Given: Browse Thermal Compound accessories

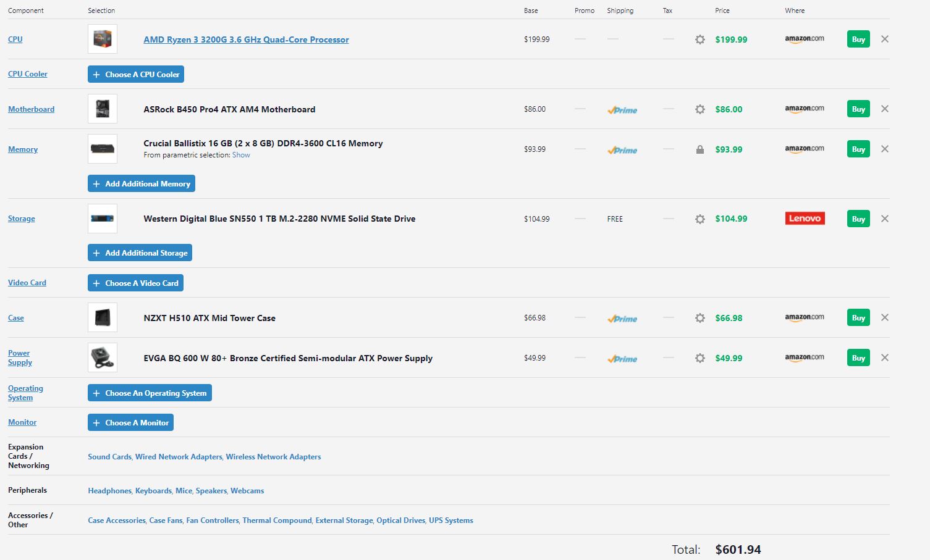Looking at the screenshot, I should click(277, 520).
